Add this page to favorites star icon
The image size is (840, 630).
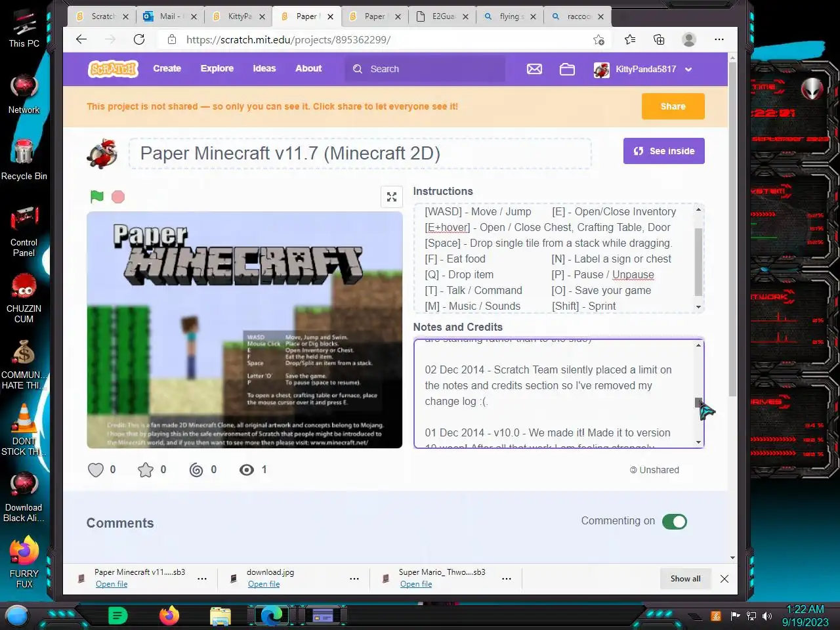598,39
